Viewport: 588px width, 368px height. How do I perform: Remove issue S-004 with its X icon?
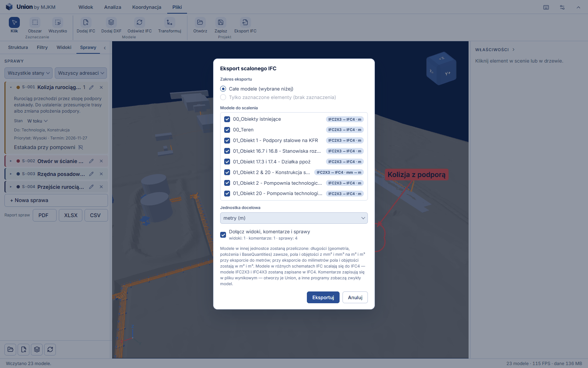[101, 187]
